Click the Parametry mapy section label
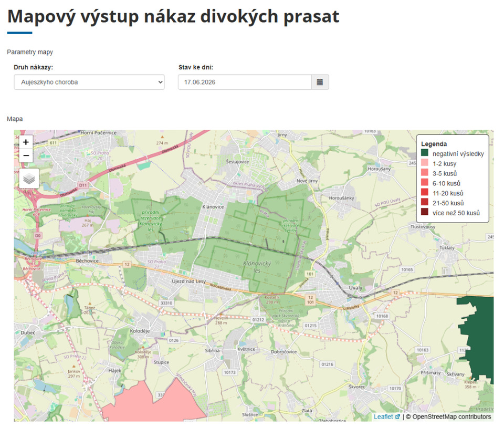 pos(30,52)
